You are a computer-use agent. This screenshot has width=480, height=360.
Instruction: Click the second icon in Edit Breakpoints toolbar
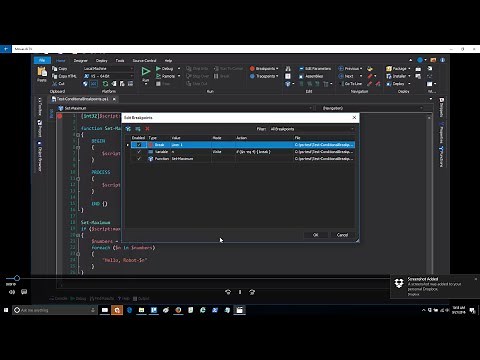pos(138,129)
